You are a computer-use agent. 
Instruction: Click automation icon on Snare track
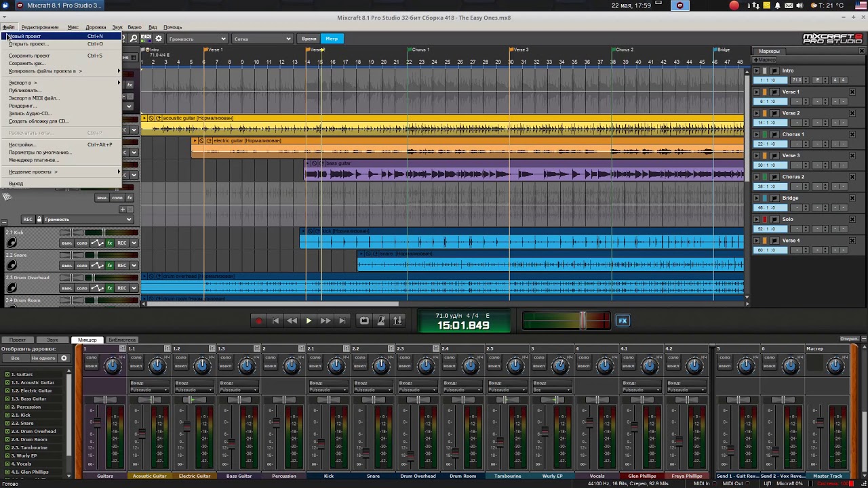[98, 265]
